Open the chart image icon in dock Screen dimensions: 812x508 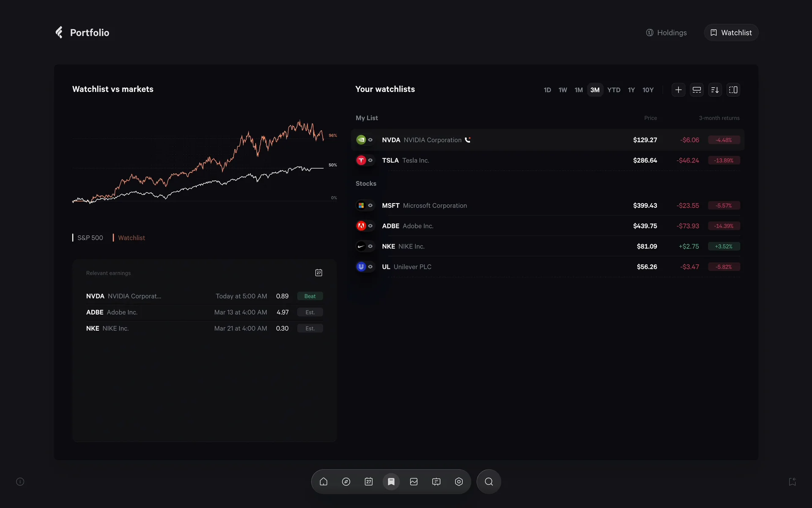tap(414, 481)
